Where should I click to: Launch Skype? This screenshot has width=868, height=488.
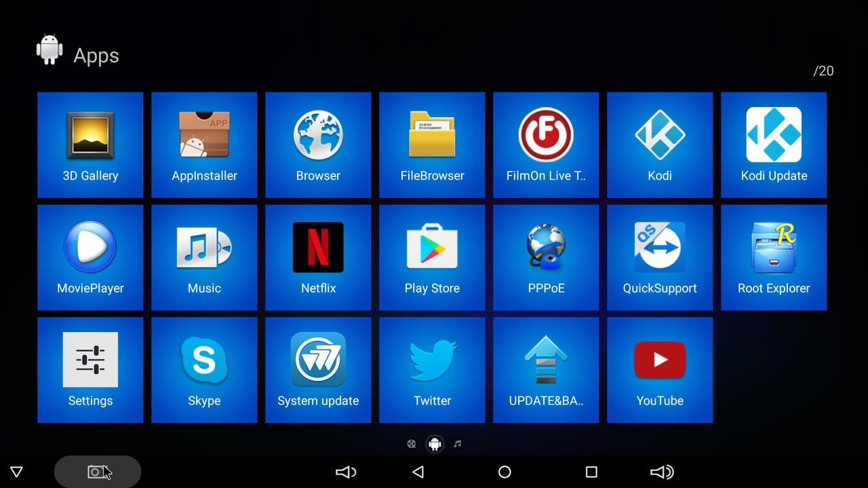click(x=204, y=370)
